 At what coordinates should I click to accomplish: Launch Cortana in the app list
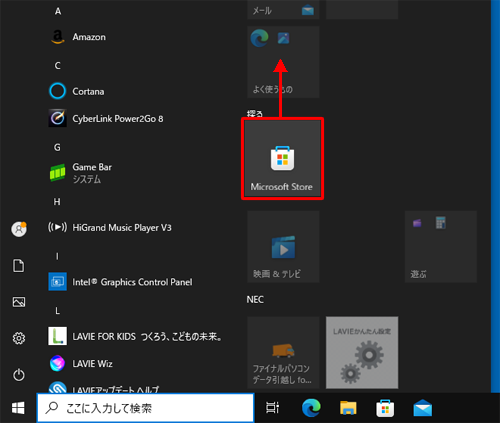pos(77,91)
